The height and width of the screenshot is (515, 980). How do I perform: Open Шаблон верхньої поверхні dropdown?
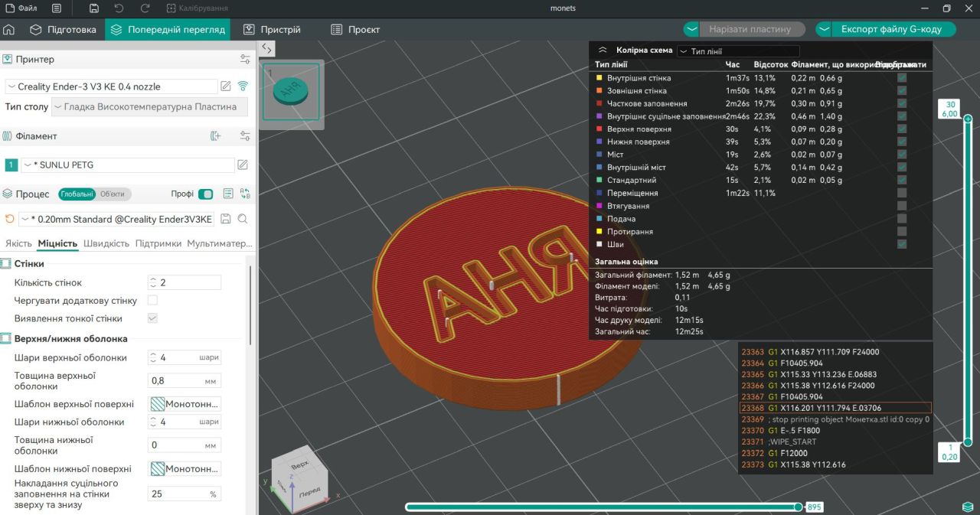[x=185, y=404]
